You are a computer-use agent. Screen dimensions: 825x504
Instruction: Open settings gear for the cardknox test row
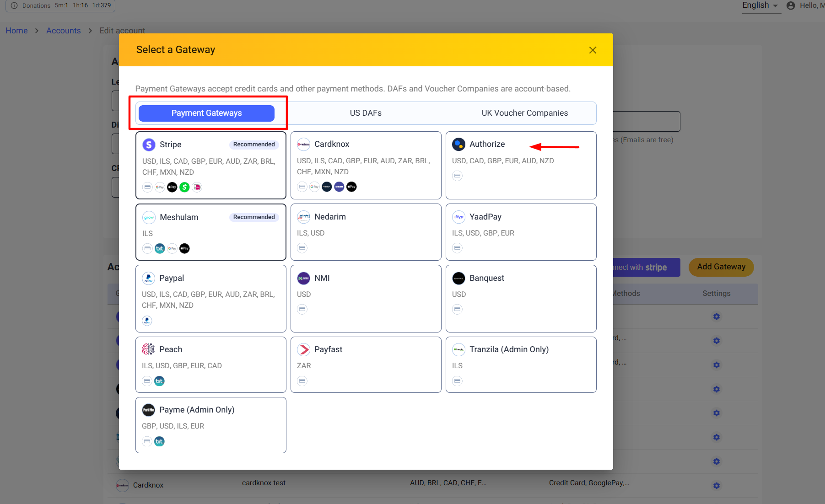pyautogui.click(x=717, y=486)
